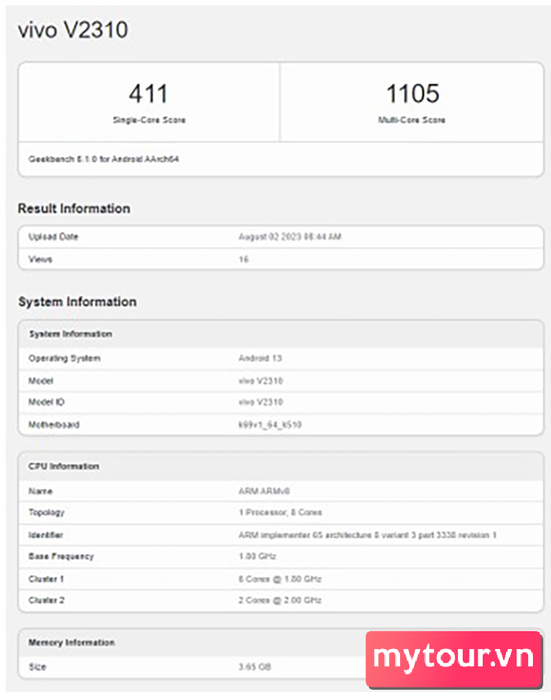Click the CPU Information table header
Image resolution: width=551 pixels, height=700 pixels.
click(x=281, y=466)
